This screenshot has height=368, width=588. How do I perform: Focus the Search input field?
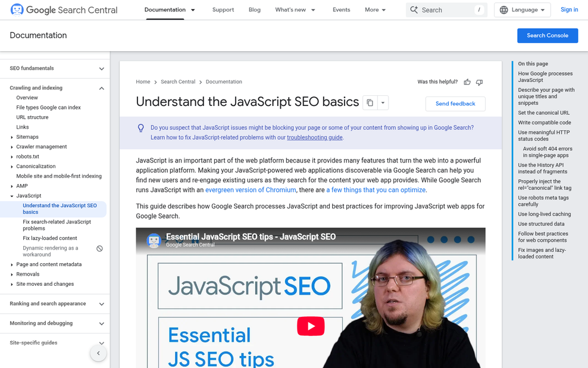(446, 10)
